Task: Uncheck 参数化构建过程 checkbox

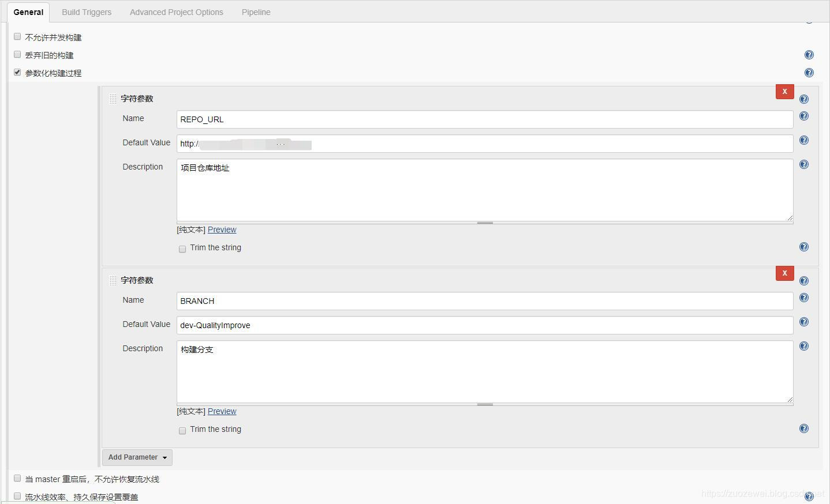Action: pyautogui.click(x=17, y=72)
